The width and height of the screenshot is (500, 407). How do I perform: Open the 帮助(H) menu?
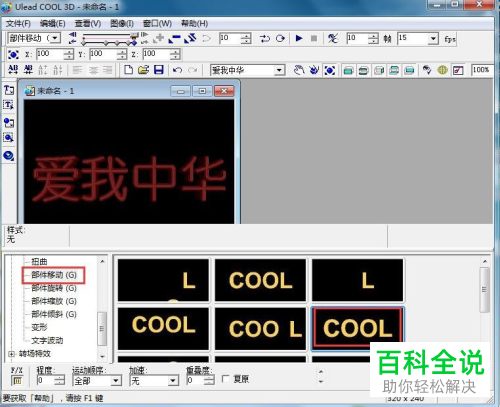pos(194,23)
